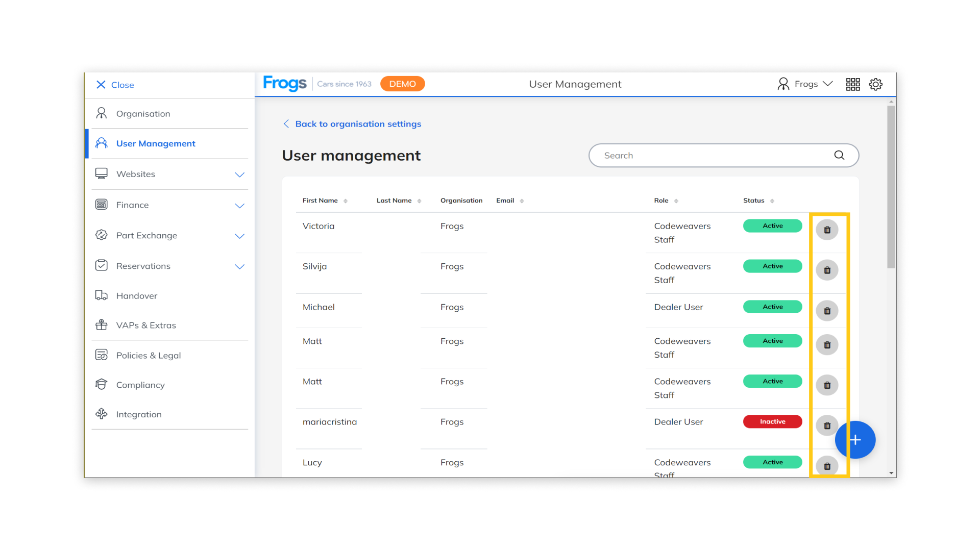Click Back to organisation settings link

357,124
